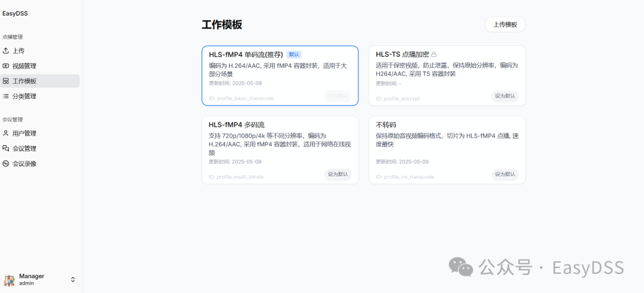Click the EasyDSS logo text in sidebar
The height and width of the screenshot is (293, 644).
(15, 14)
